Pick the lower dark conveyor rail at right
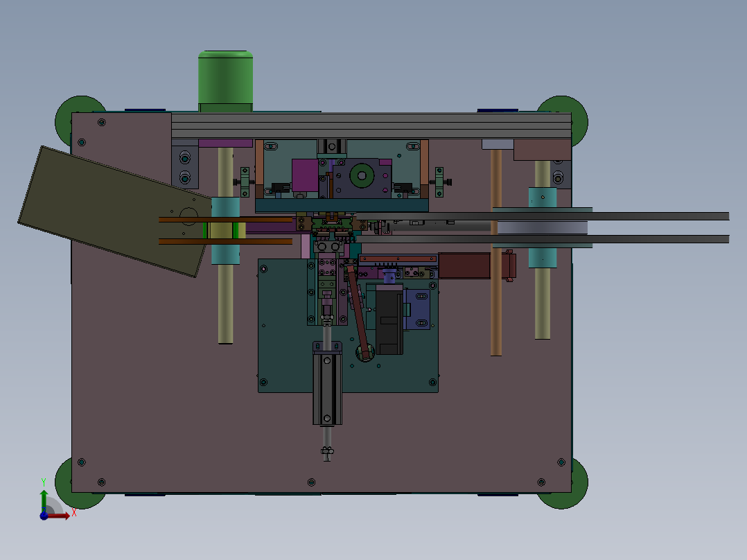The width and height of the screenshot is (747, 560). [x=543, y=239]
